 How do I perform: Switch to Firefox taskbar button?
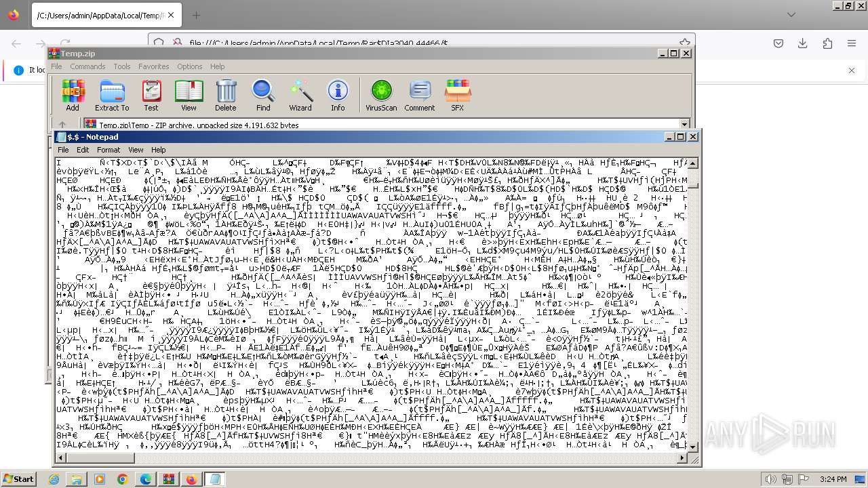pyautogui.click(x=192, y=479)
